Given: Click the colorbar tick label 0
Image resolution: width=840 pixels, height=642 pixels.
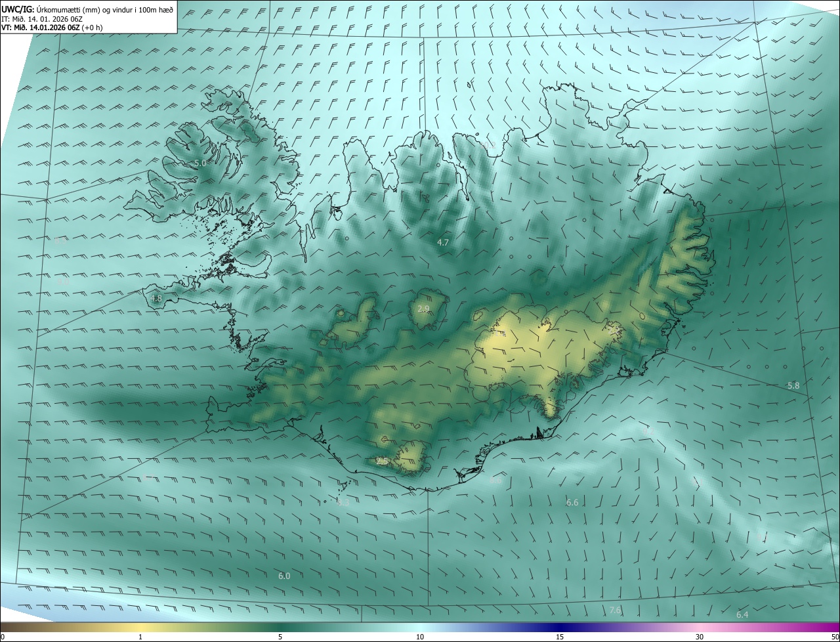Looking at the screenshot, I should click(x=3, y=637).
